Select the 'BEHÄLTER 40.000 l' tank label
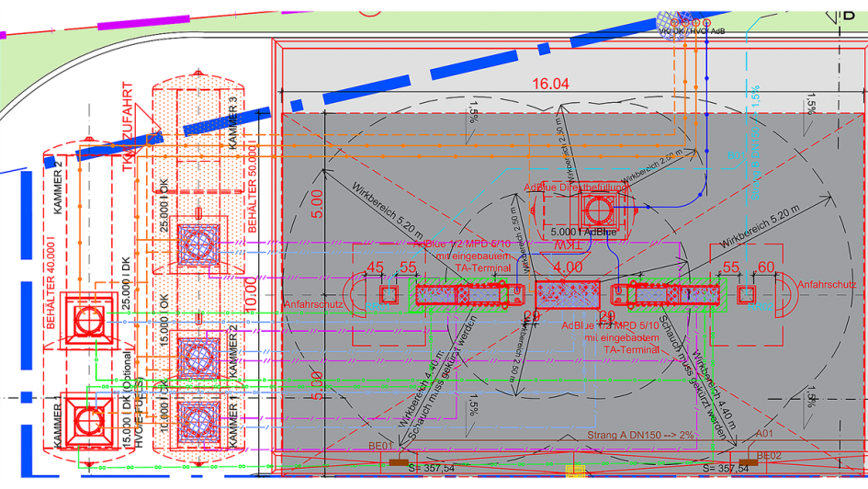This screenshot has height=489, width=868. point(51,283)
